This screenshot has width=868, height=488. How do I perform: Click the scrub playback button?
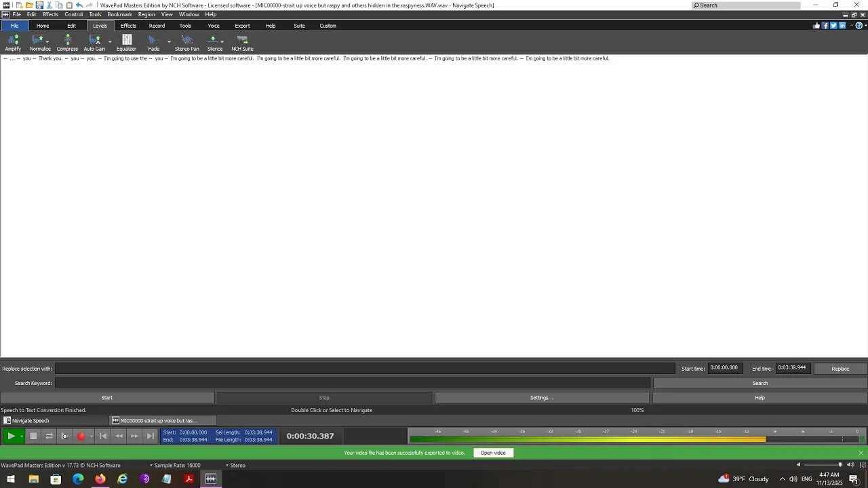64,436
